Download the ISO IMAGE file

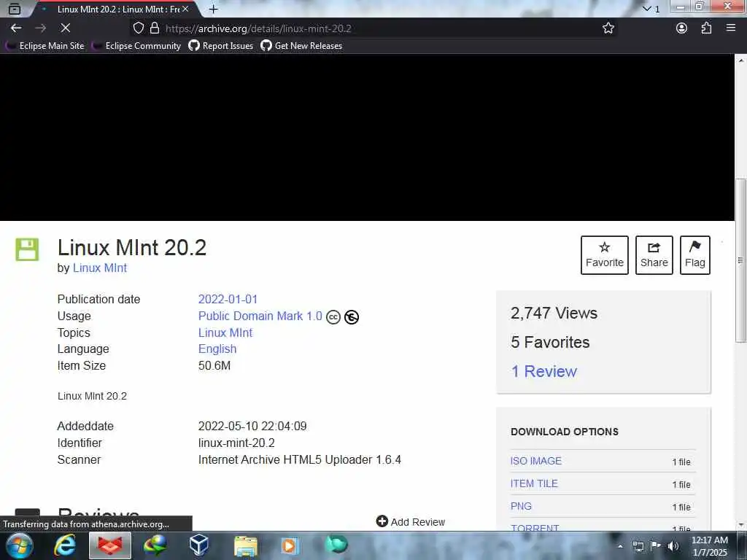[536, 461]
